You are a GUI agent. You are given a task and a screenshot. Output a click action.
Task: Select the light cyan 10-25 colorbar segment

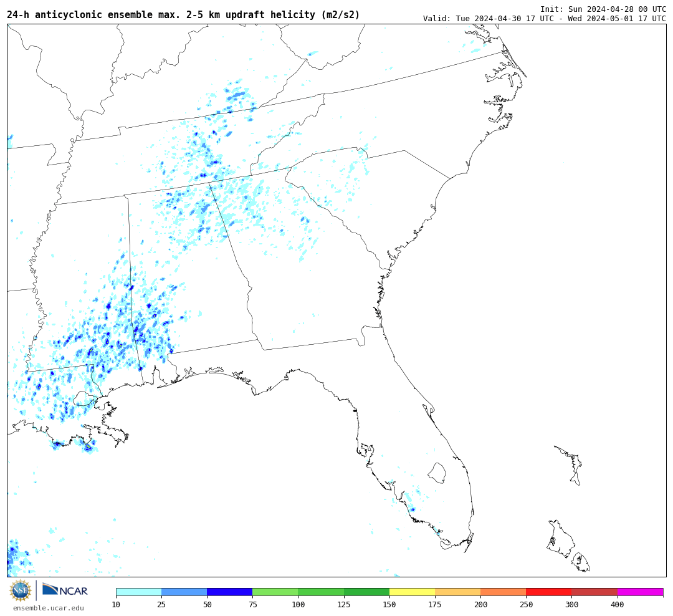tap(138, 592)
